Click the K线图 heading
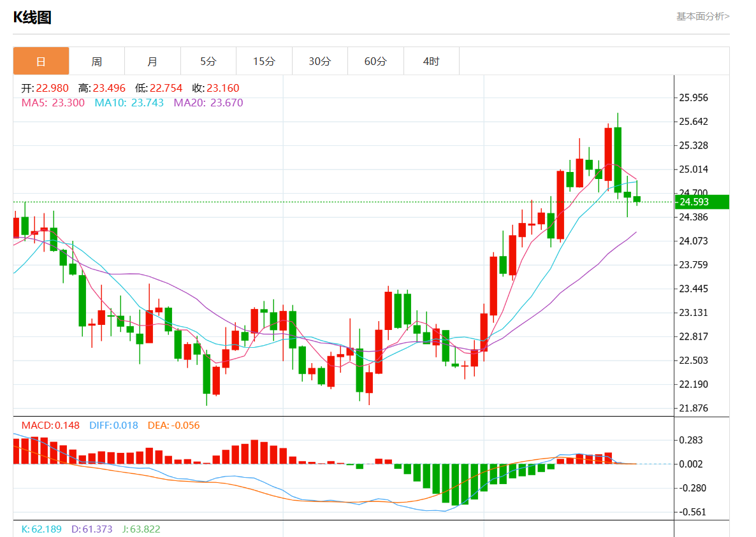 coord(33,17)
